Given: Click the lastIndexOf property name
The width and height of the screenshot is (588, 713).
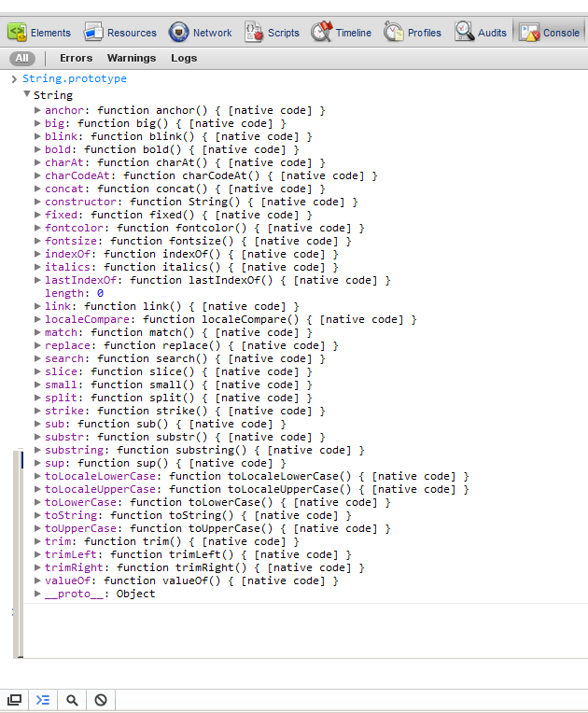Looking at the screenshot, I should click(x=80, y=280).
